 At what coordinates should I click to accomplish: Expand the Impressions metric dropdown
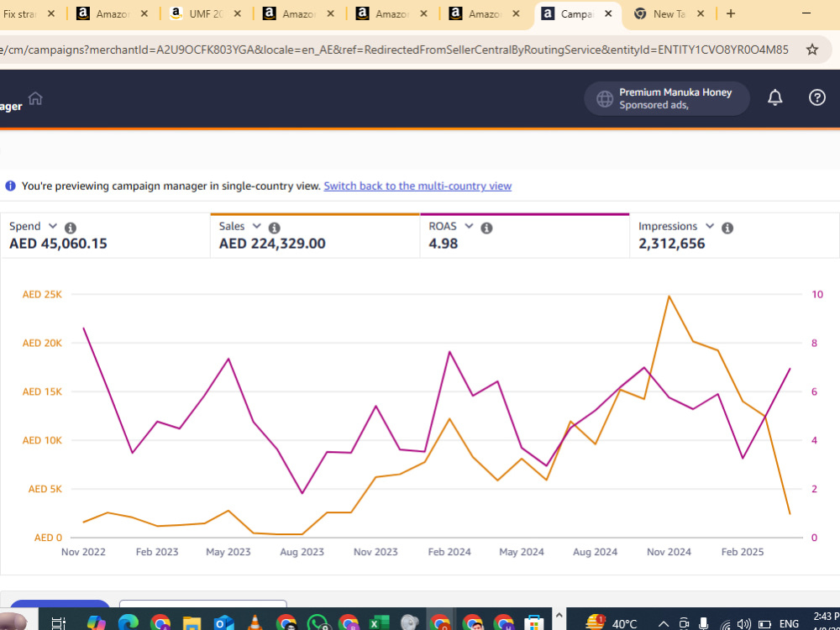click(x=709, y=226)
